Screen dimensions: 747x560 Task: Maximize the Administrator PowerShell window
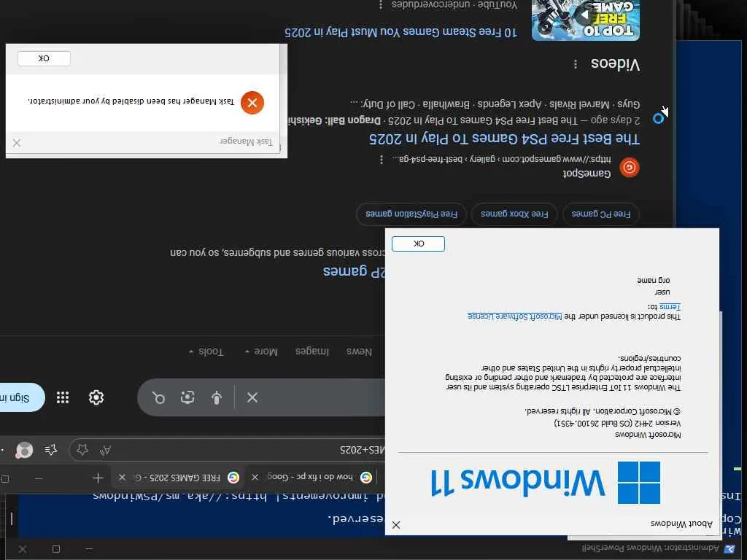pos(55,549)
